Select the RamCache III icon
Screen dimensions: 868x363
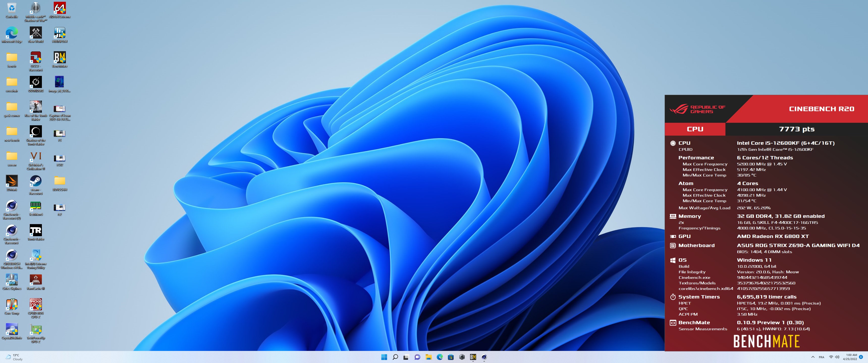36,282
